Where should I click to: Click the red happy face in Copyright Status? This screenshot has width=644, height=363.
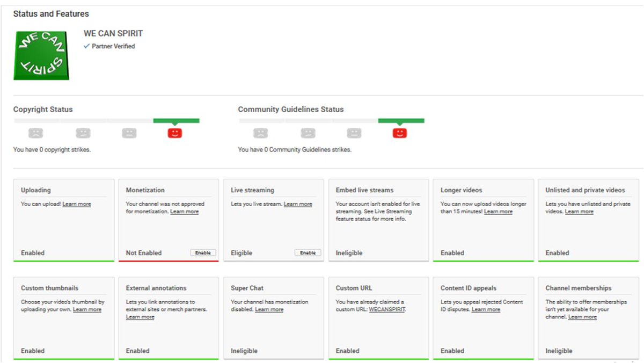click(x=175, y=133)
